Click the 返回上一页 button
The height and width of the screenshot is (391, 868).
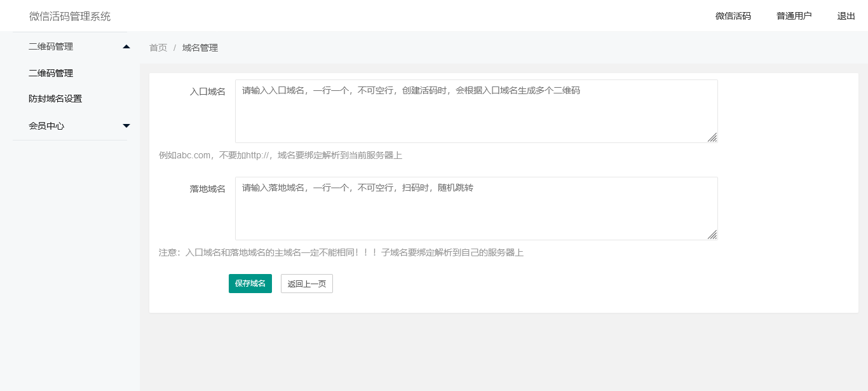307,284
